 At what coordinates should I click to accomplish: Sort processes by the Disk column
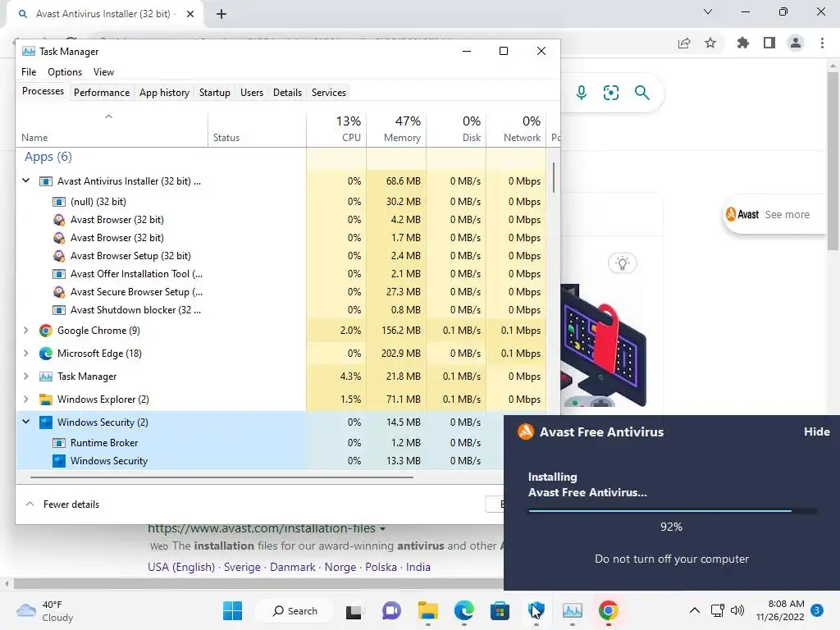click(x=456, y=129)
